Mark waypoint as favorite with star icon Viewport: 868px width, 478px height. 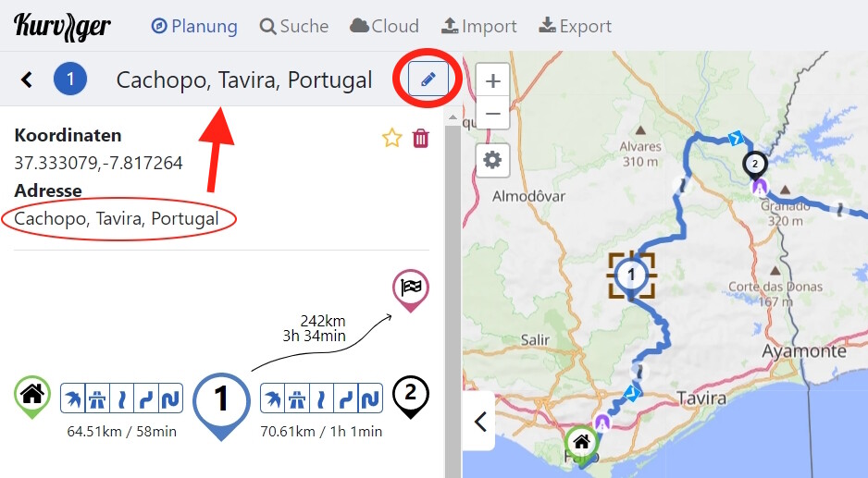tap(392, 139)
